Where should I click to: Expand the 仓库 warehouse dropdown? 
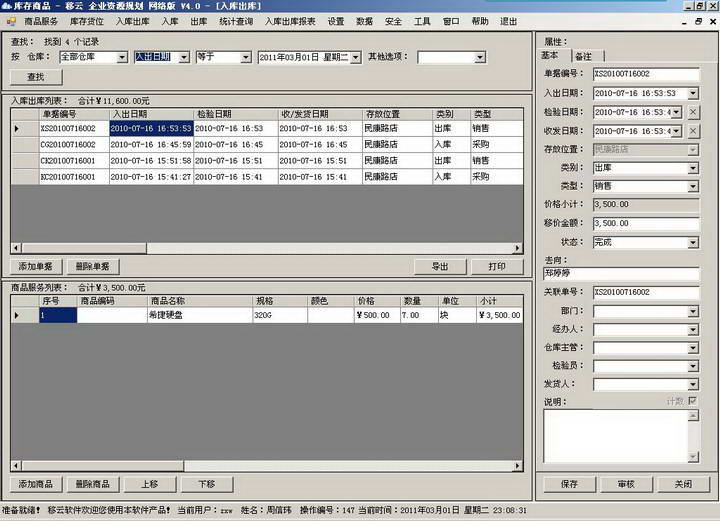pyautogui.click(x=123, y=57)
